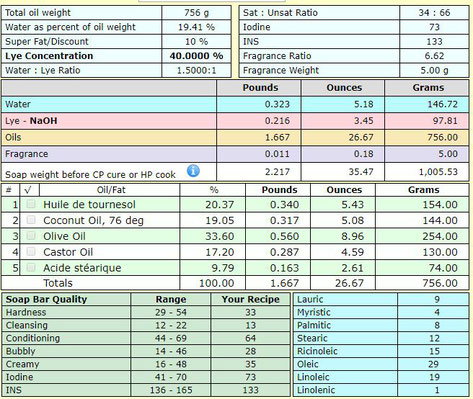Check the box for Coconut Oil, 76 deg

point(31,220)
